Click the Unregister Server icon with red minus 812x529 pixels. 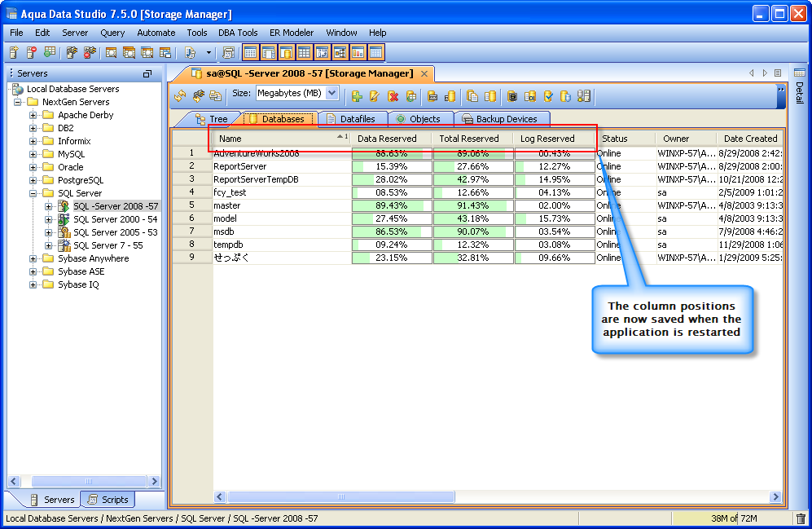pos(32,52)
